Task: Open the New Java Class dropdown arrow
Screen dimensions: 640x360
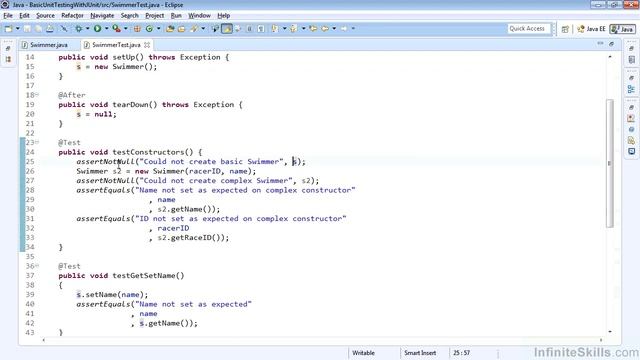Action: point(159,29)
